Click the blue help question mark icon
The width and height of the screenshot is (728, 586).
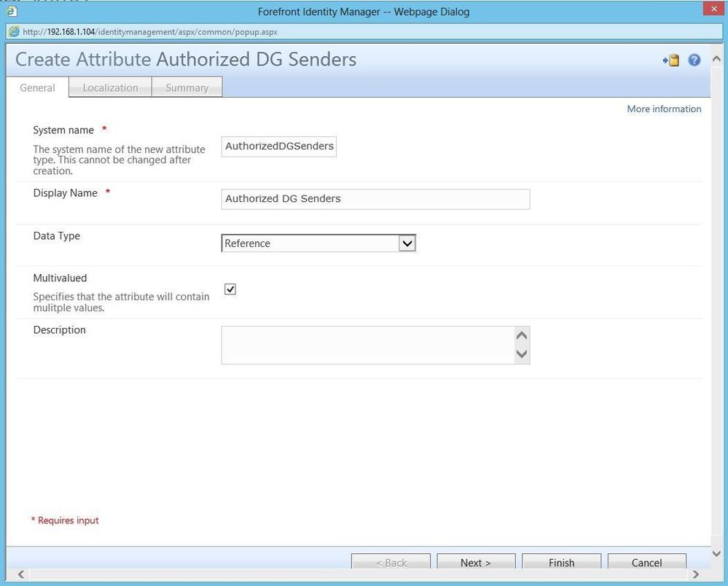(694, 60)
